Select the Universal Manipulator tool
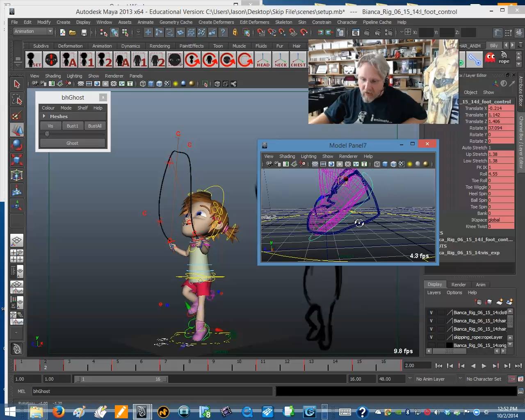Image resolution: width=525 pixels, height=420 pixels. pos(17,175)
